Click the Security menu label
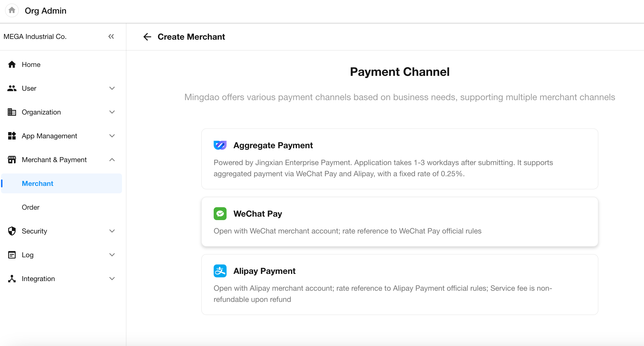This screenshot has width=644, height=346. tap(34, 231)
